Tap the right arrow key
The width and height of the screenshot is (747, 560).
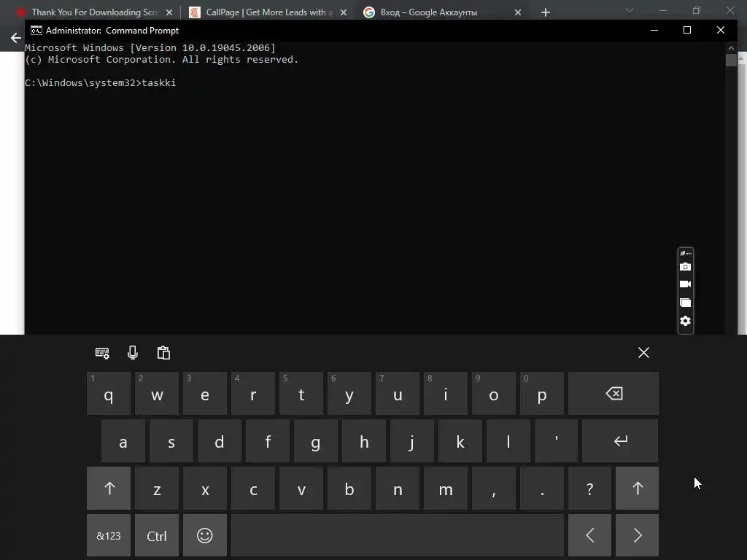(638, 536)
